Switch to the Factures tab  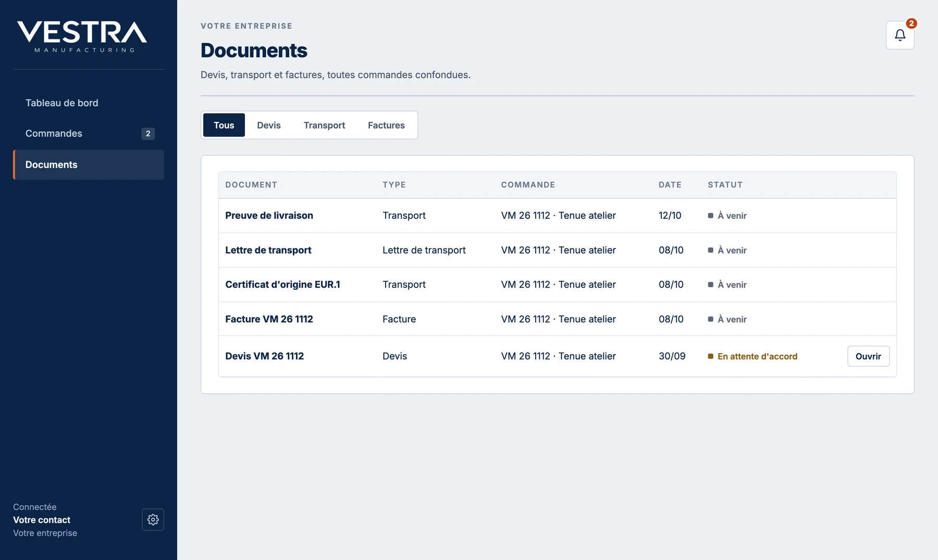[x=386, y=125]
